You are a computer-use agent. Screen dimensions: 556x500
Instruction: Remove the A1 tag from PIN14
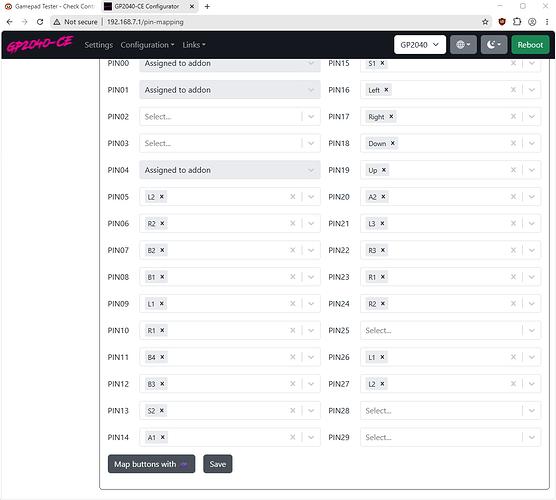pyautogui.click(x=162, y=437)
